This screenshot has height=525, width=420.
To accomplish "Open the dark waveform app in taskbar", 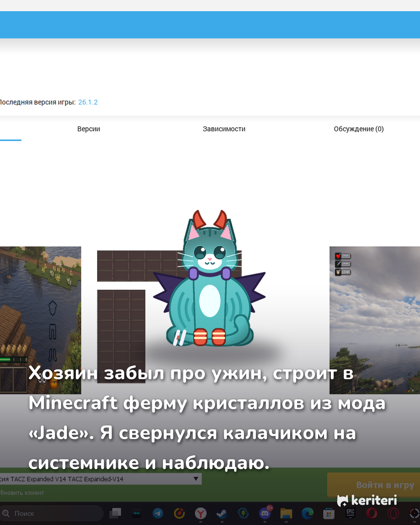I will click(136, 514).
